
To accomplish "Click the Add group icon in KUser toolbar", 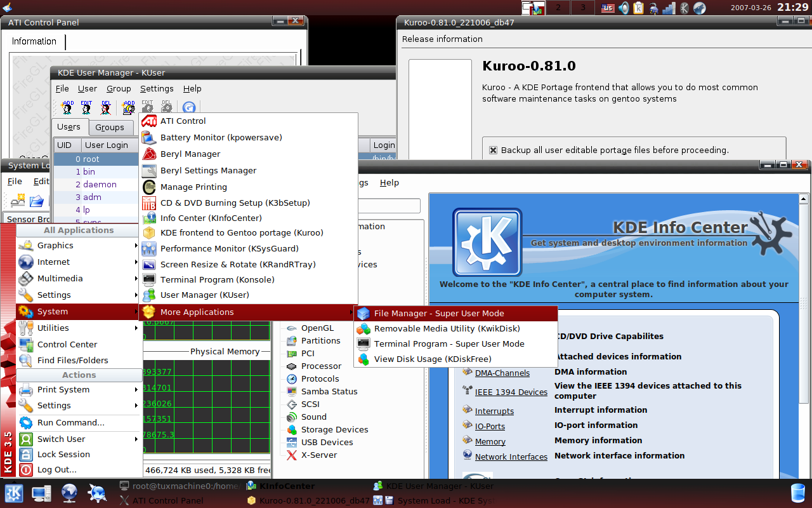I will point(129,107).
